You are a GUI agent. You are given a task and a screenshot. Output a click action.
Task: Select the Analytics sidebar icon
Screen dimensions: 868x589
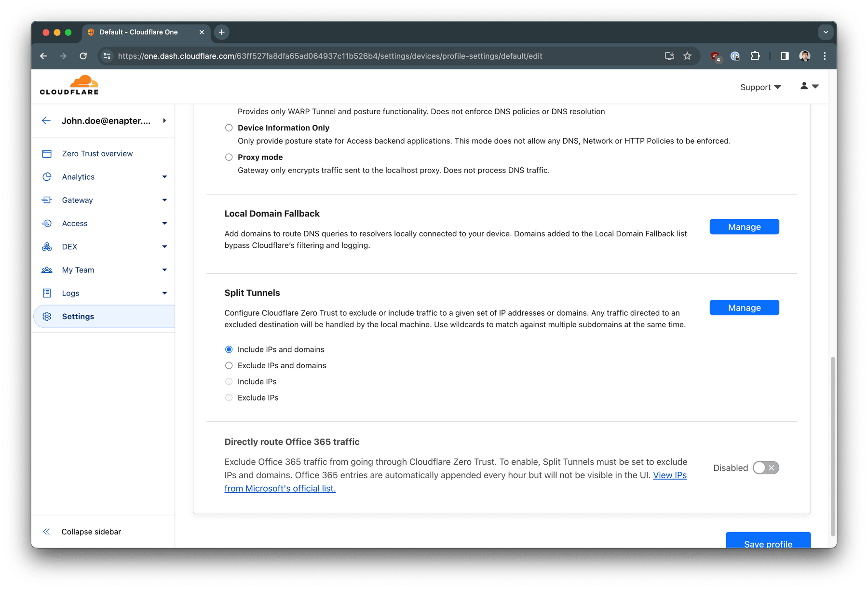click(x=47, y=176)
